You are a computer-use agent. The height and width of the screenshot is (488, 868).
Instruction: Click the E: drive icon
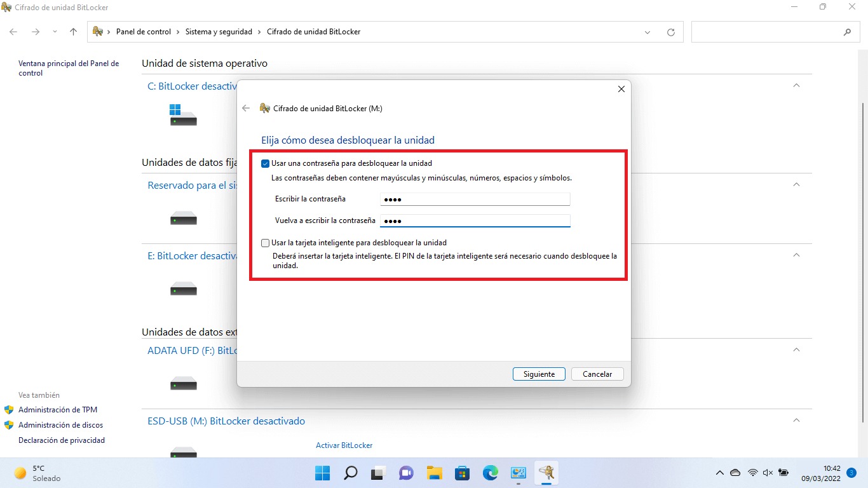coord(183,290)
